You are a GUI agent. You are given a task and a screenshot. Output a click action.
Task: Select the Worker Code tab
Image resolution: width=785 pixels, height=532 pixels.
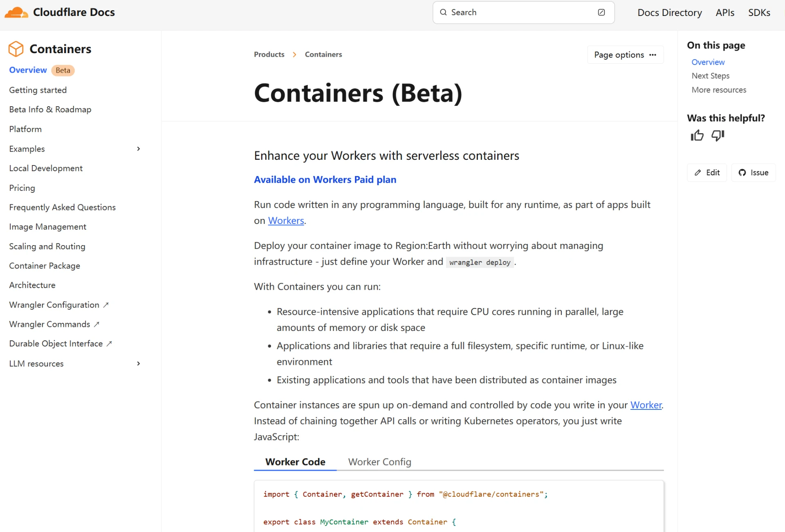(295, 462)
